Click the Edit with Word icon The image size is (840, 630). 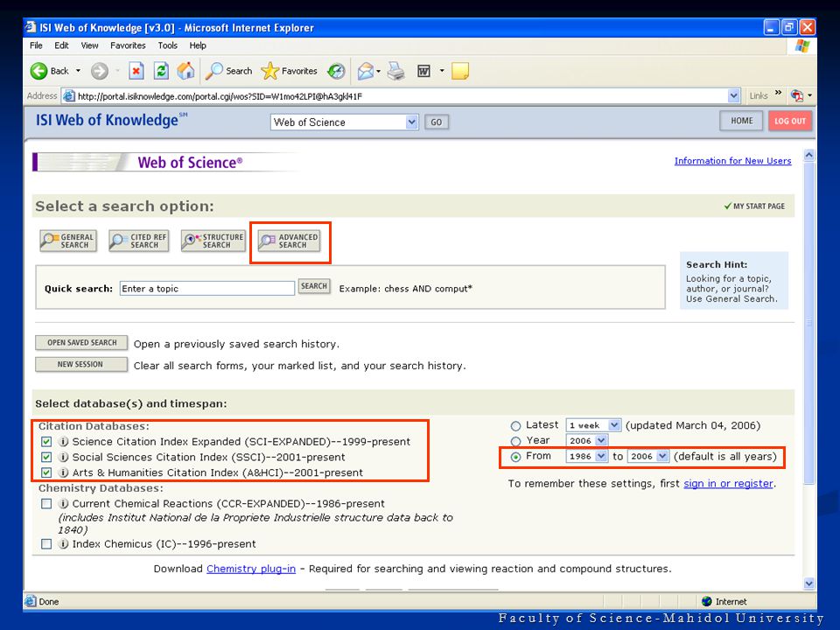[423, 71]
